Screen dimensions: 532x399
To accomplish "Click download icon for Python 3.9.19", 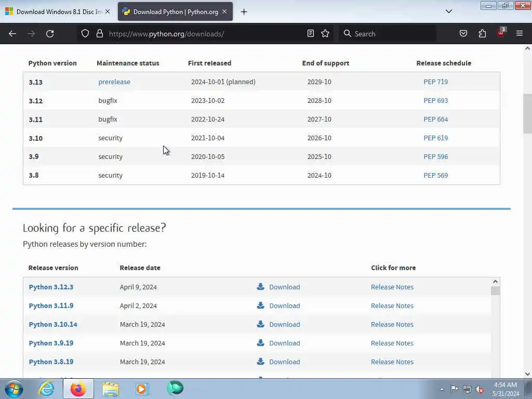I will [261, 343].
